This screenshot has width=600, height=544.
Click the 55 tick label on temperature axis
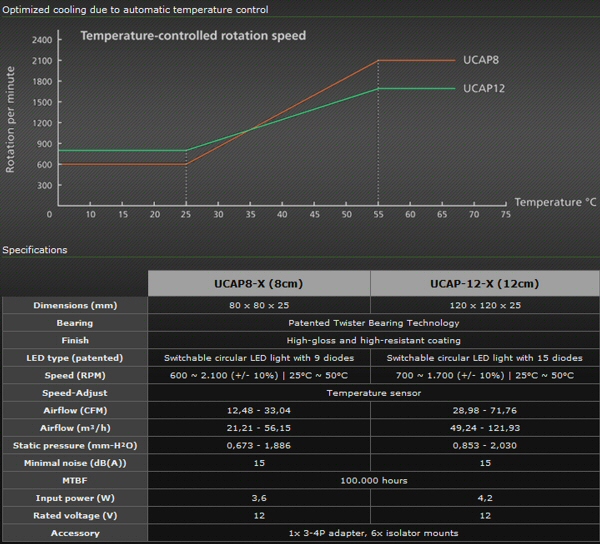point(378,214)
